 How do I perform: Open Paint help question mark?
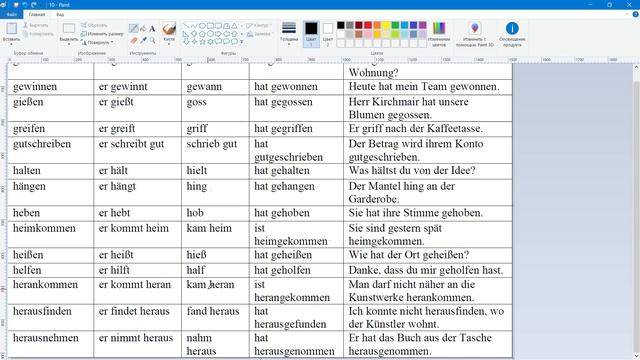coord(635,14)
